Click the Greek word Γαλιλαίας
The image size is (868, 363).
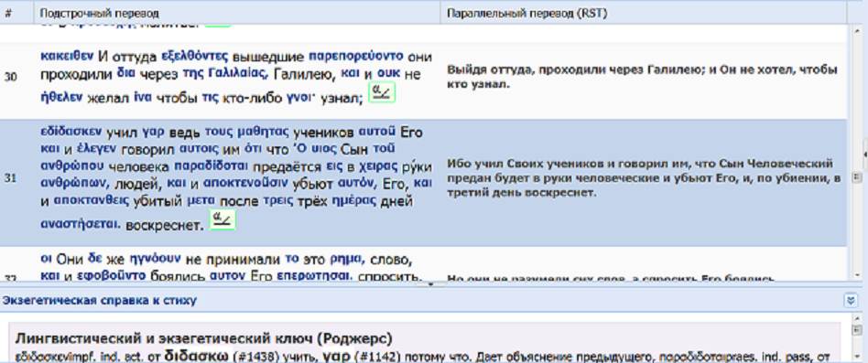(x=237, y=73)
